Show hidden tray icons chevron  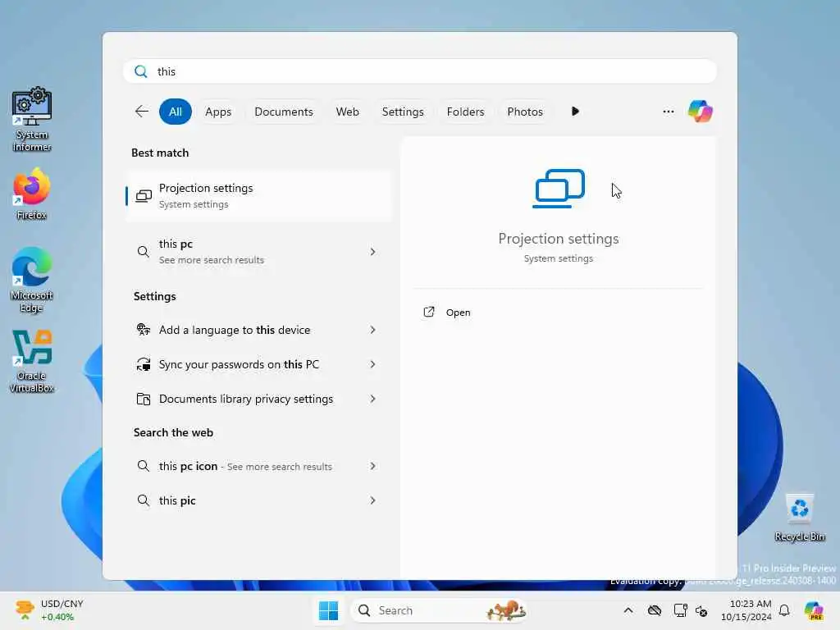628,610
